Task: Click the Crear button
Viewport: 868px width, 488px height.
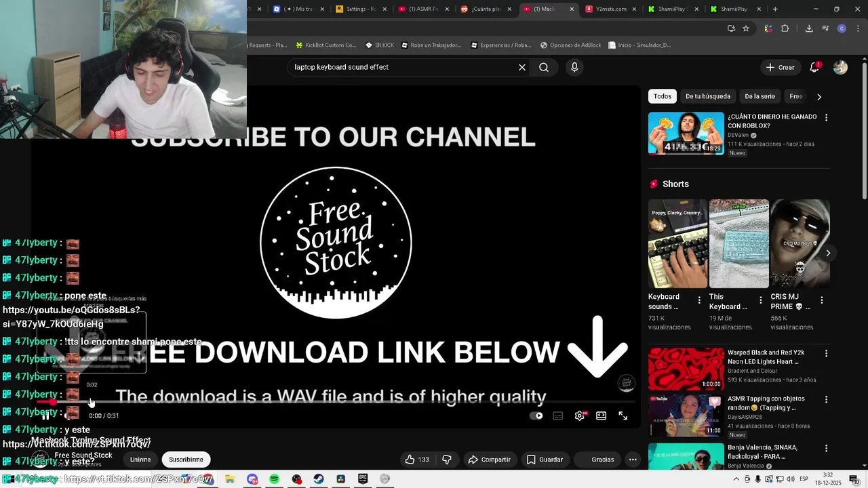Action: (x=780, y=67)
